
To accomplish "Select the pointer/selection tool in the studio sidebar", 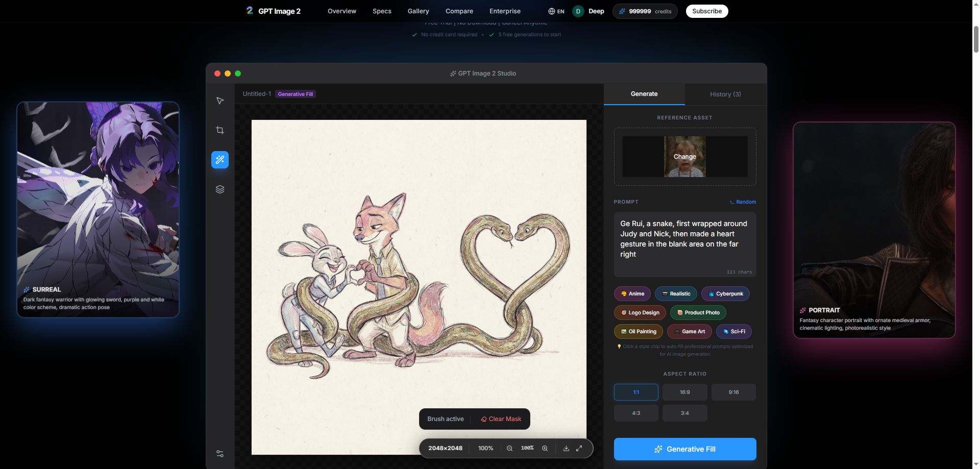I will 220,101.
